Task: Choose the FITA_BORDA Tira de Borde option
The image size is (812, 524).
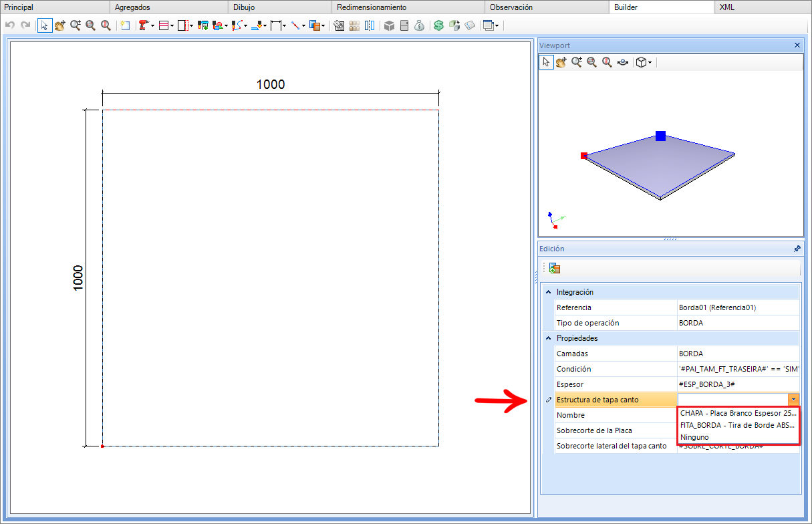Action: 738,424
